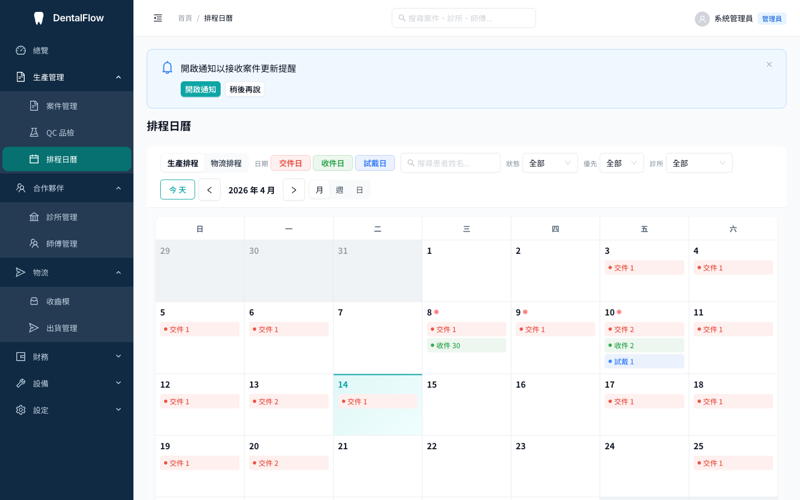Click the DentalFlow tooth logo icon

pyautogui.click(x=38, y=18)
